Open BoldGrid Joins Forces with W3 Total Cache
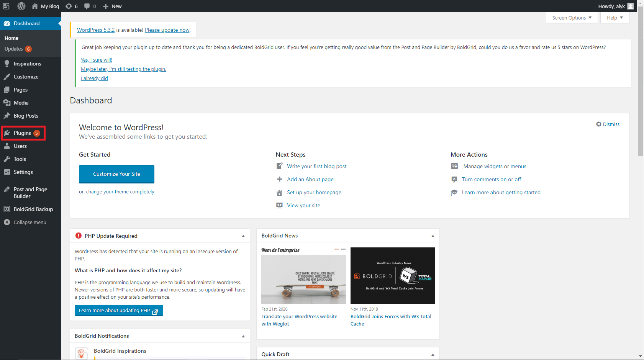The height and width of the screenshot is (360, 644). coord(391,320)
